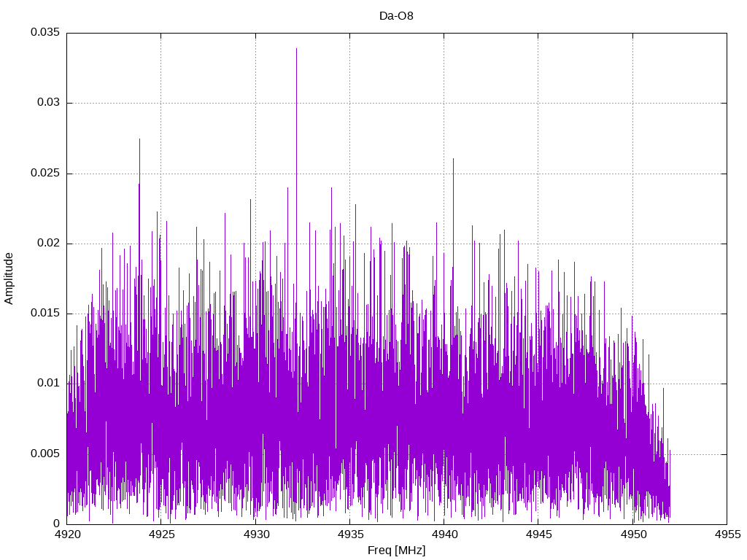
Task: Select the 0.02 y-axis tick label
Action: coord(47,244)
